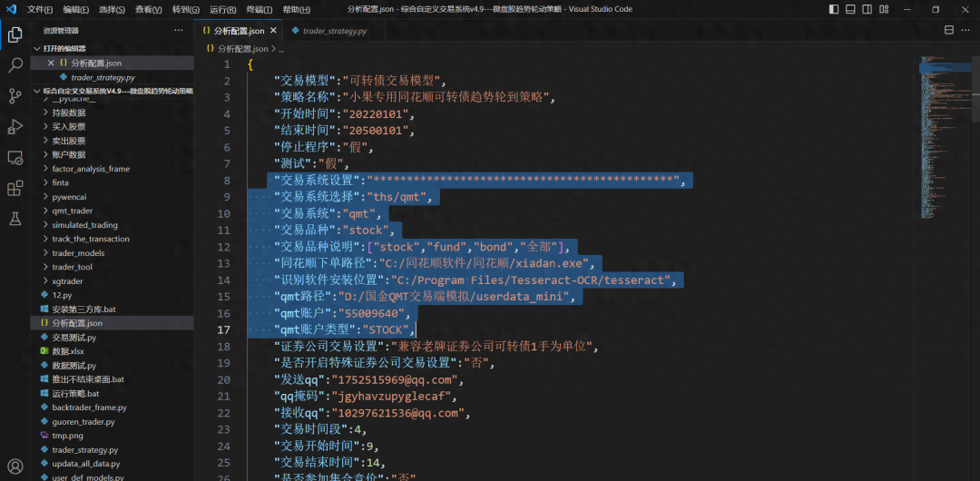This screenshot has width=980, height=481.
Task: Open the 编辑(E) menu
Action: pos(76,9)
